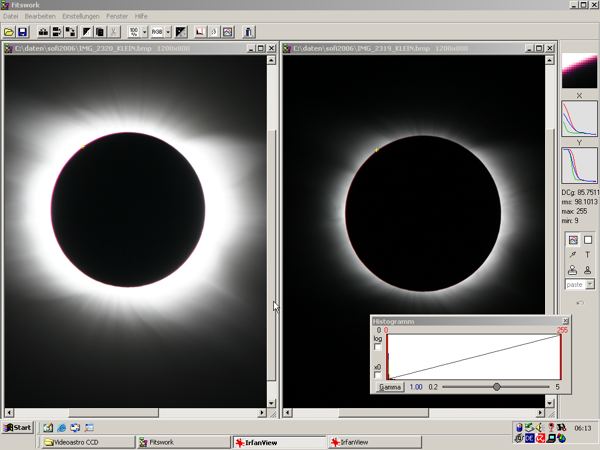The height and width of the screenshot is (450, 600).
Task: Enable the log checkbox in Histogramm
Action: [x=377, y=347]
